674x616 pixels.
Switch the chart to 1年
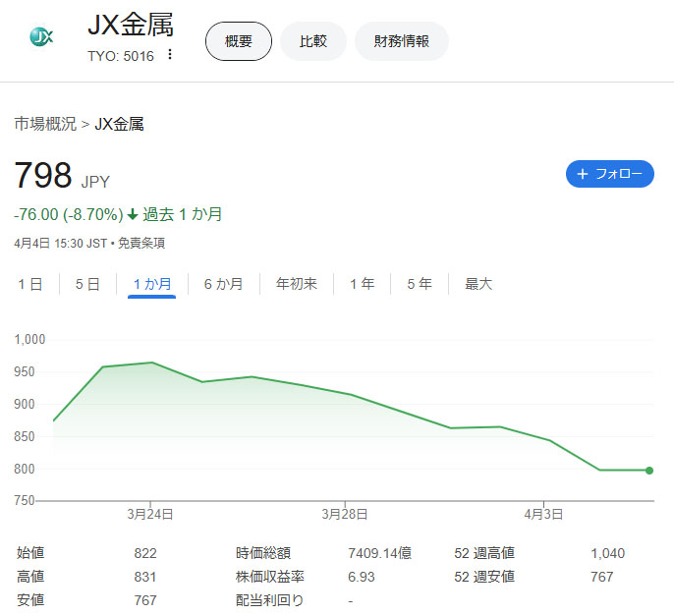click(362, 284)
